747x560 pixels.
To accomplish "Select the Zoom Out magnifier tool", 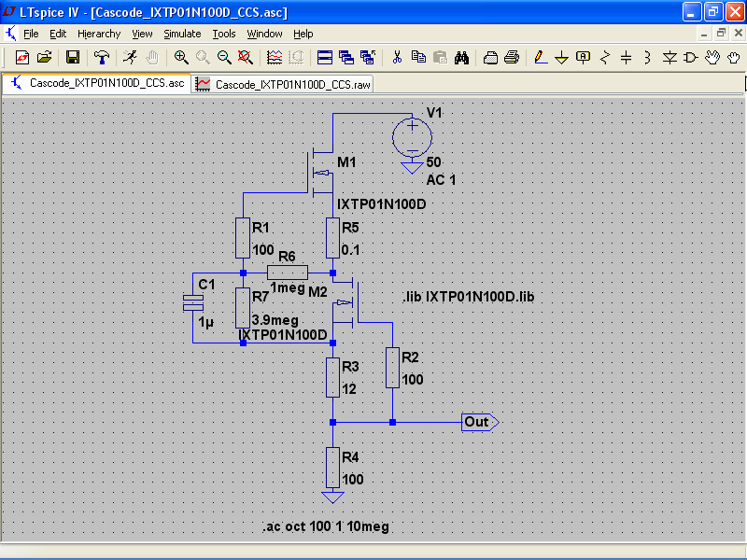I will point(224,58).
